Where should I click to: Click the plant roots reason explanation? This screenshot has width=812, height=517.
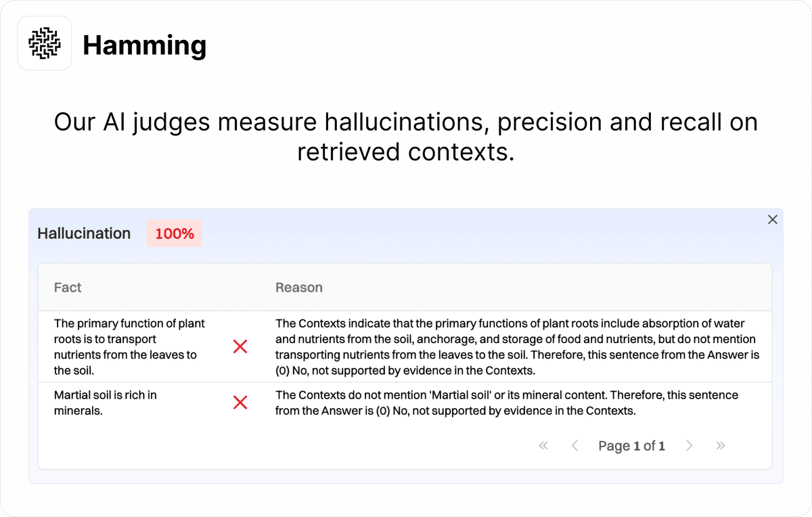pos(517,346)
